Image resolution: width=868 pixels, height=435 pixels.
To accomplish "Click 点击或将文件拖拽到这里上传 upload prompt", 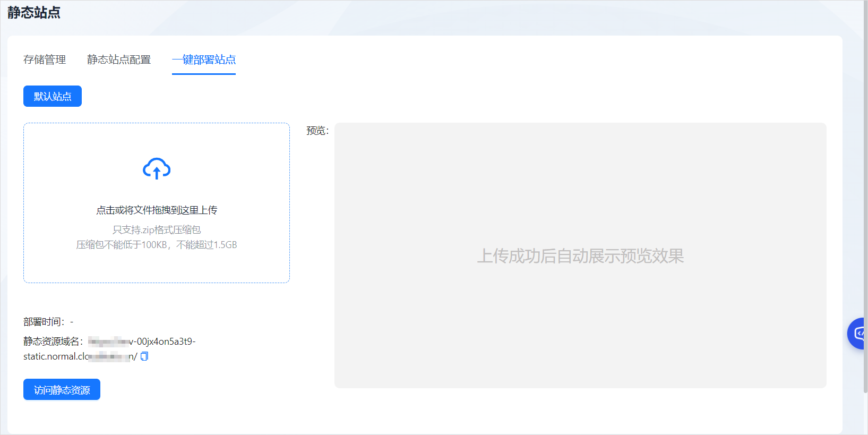I will tap(157, 210).
